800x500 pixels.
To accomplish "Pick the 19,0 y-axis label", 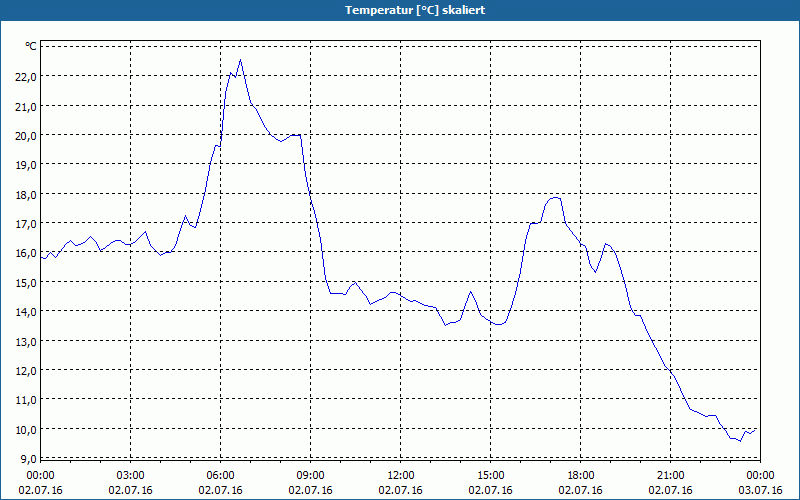I will point(27,165).
